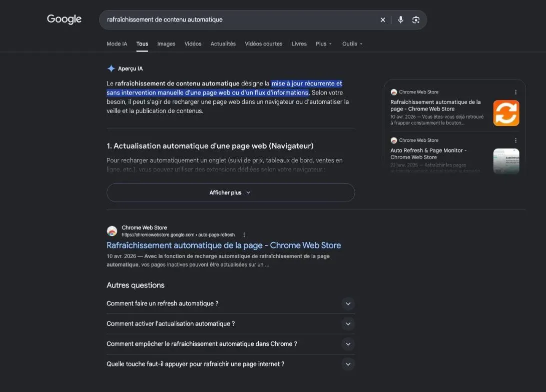Open sidebar link Auto Refresh & Page Monitor

click(428, 153)
